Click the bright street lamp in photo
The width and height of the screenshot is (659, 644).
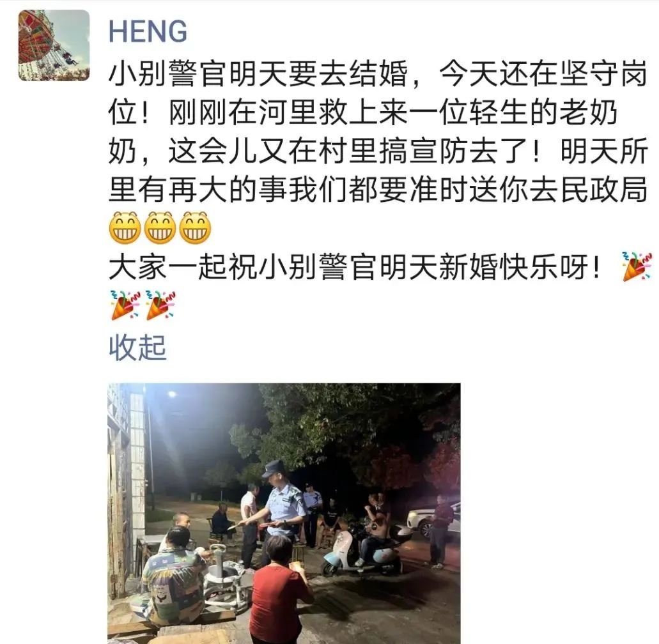pos(173,394)
